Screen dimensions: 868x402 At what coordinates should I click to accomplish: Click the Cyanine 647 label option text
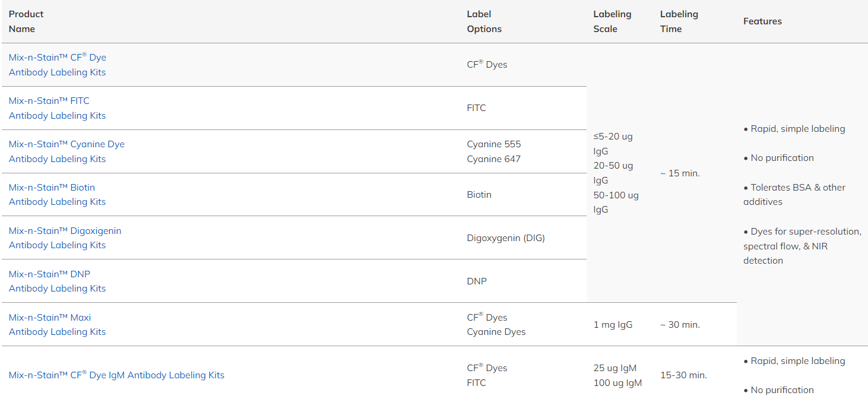(493, 159)
